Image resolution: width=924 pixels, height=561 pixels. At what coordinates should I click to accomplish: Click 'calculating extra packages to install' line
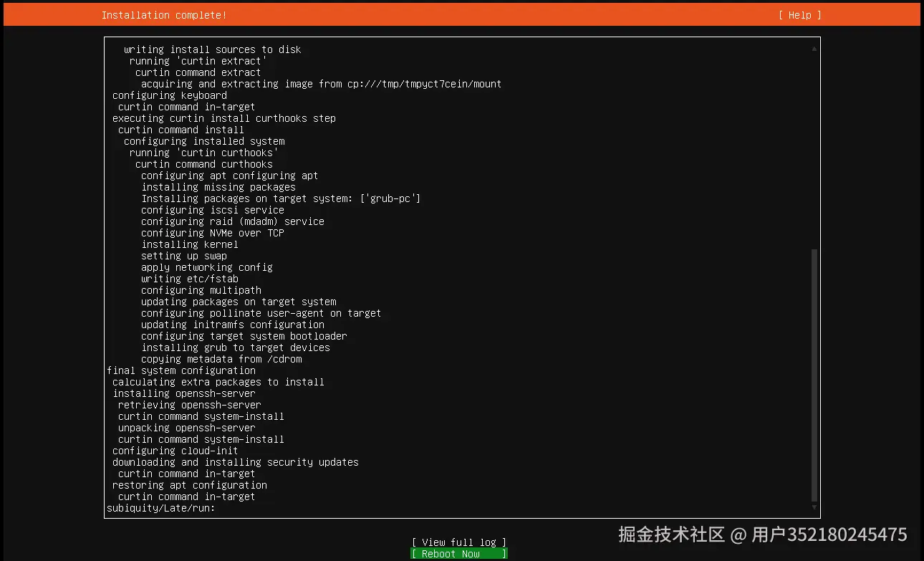[x=218, y=382]
